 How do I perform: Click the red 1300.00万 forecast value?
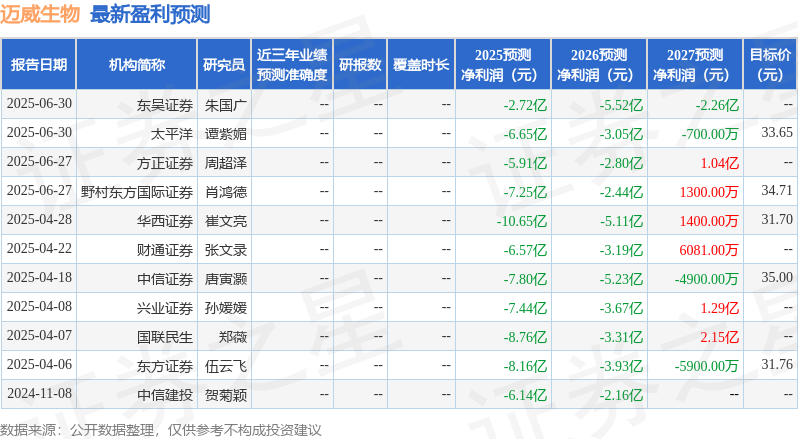coord(709,192)
